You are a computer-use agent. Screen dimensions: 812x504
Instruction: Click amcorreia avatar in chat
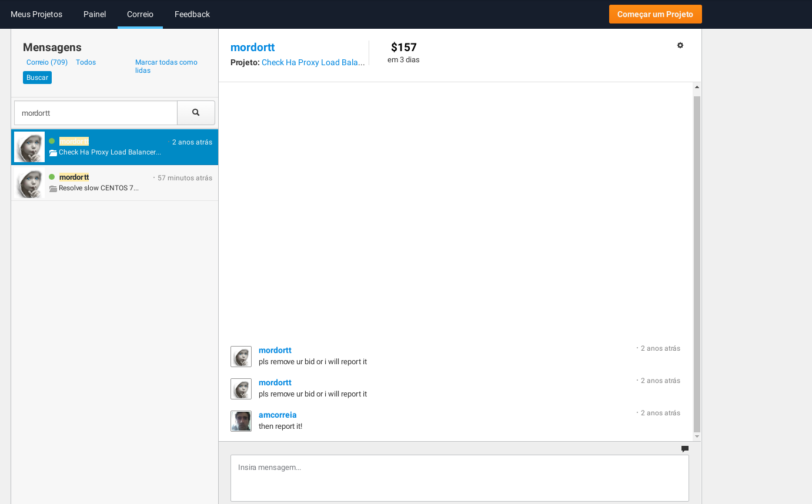point(241,421)
